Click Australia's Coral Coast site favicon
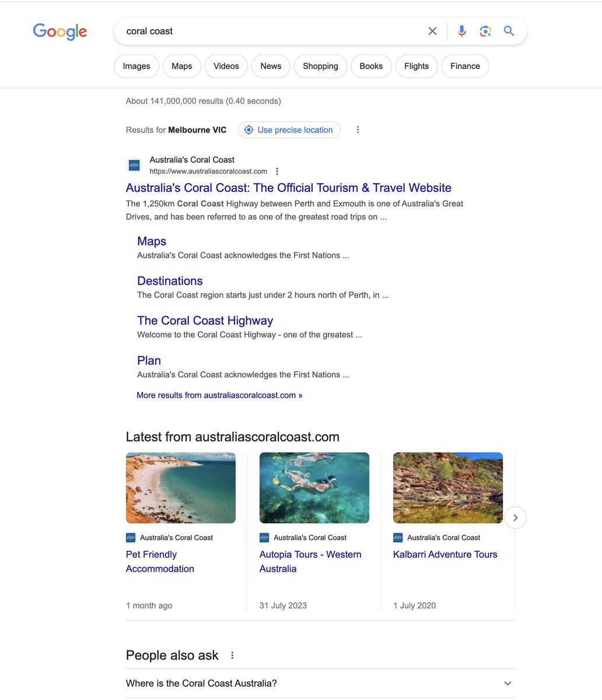This screenshot has height=700, width=602. (134, 165)
